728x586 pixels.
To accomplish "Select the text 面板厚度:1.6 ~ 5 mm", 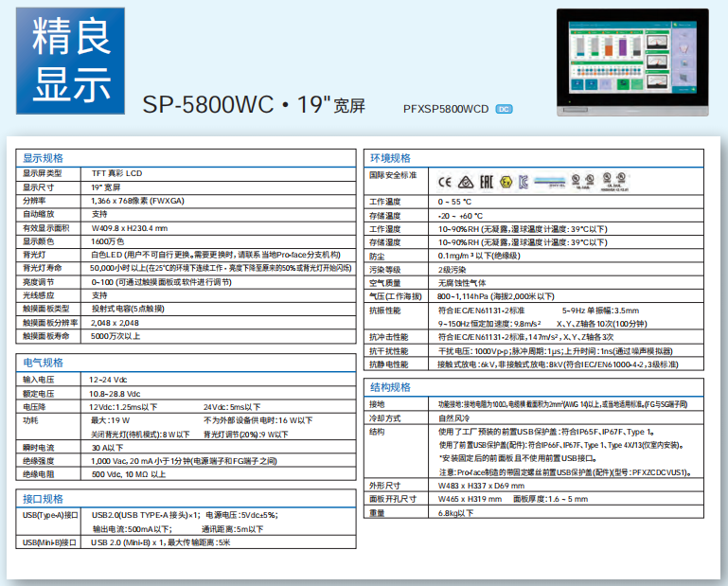I will click(551, 500).
